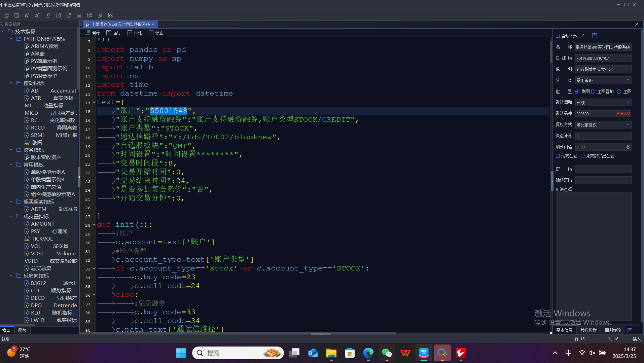Open Windows Start menu

tap(181, 353)
